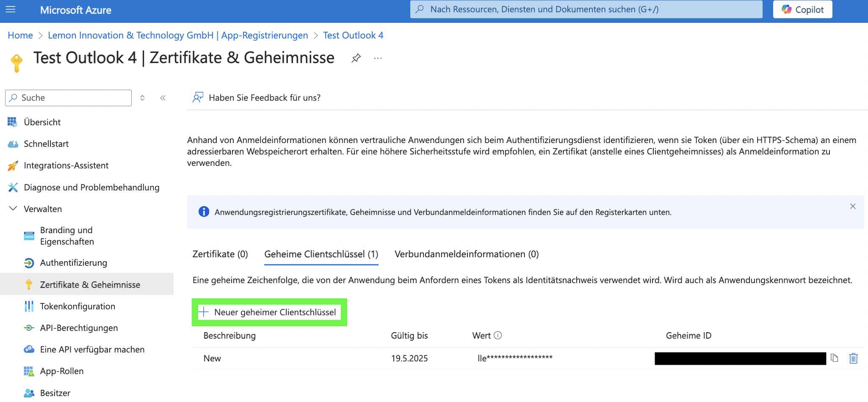Switch to Zertifikate (0) tab

pos(220,254)
